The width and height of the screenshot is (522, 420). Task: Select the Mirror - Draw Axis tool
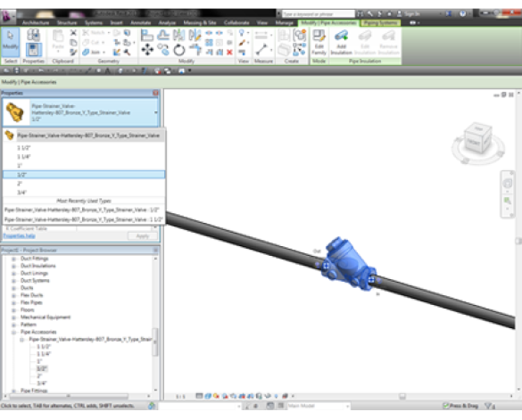click(x=195, y=36)
